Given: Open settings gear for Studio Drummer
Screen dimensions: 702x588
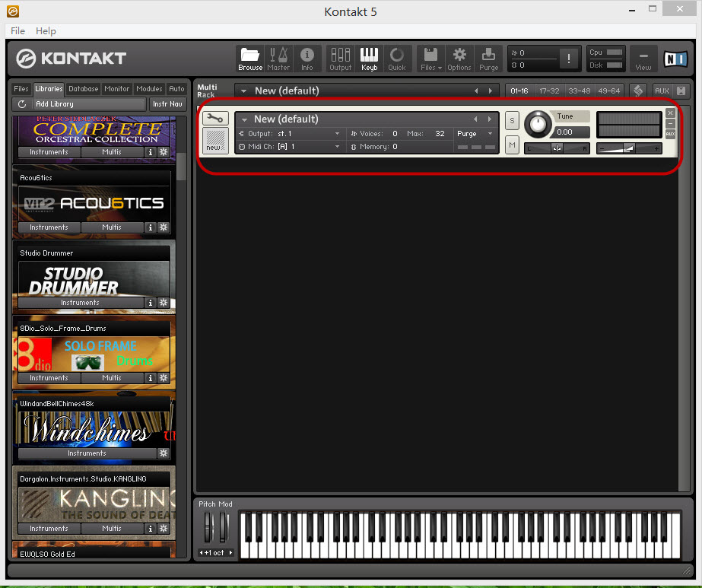Looking at the screenshot, I should tap(164, 302).
